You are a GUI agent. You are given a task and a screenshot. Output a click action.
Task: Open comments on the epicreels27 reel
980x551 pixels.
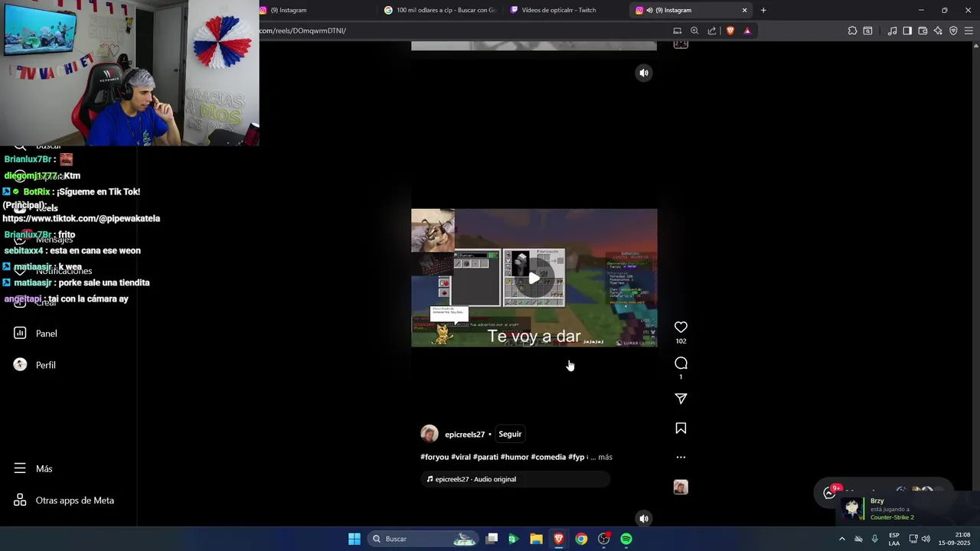point(681,363)
